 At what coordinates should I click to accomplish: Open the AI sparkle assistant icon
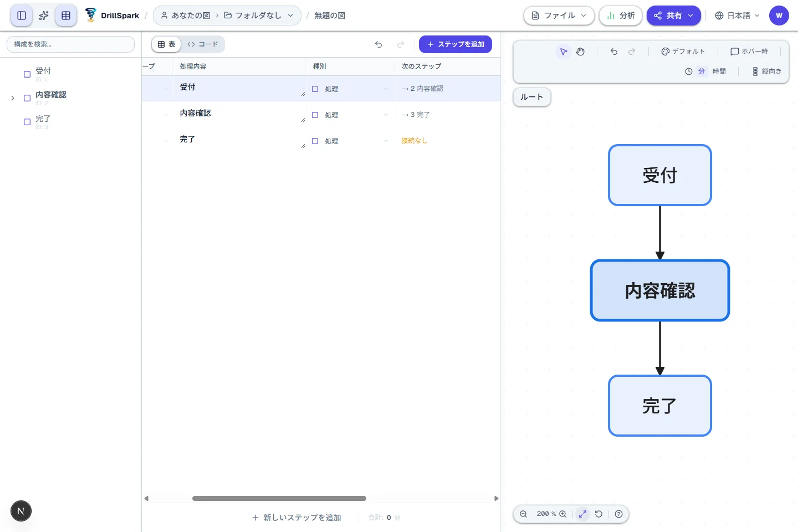44,16
